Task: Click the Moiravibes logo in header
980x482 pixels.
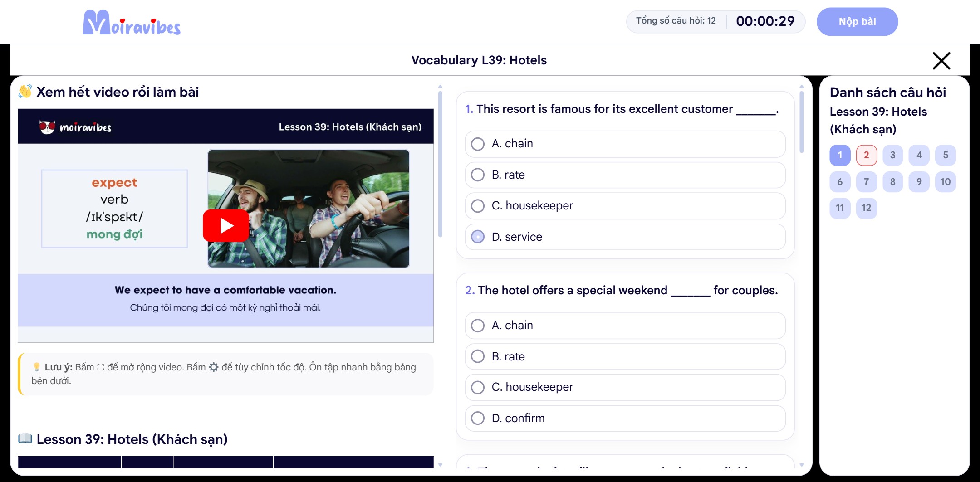Action: tap(132, 23)
